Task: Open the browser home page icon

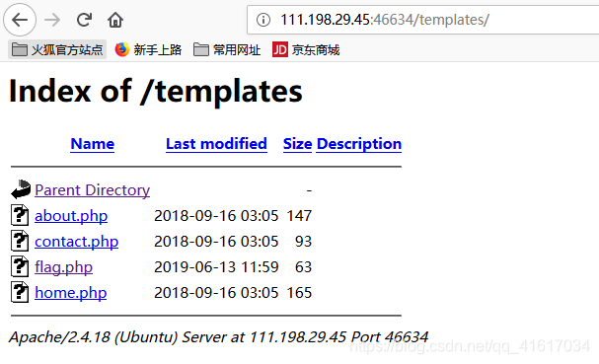Action: click(x=115, y=20)
